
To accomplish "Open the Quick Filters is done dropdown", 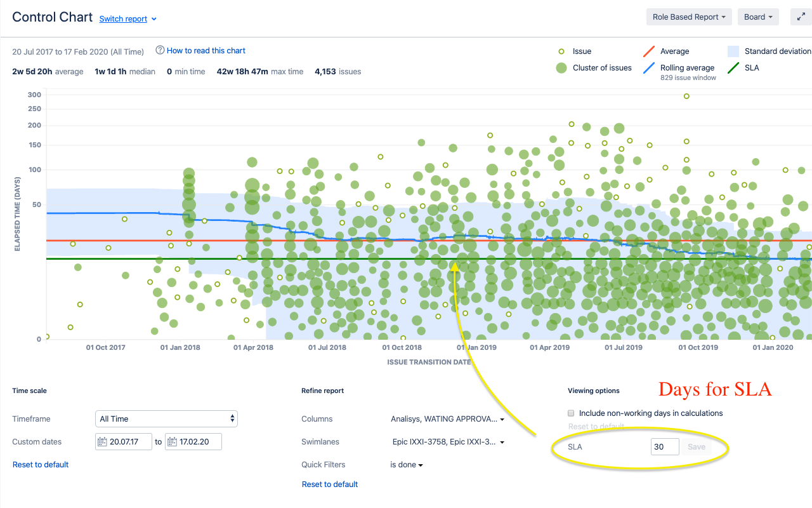I will [407, 465].
